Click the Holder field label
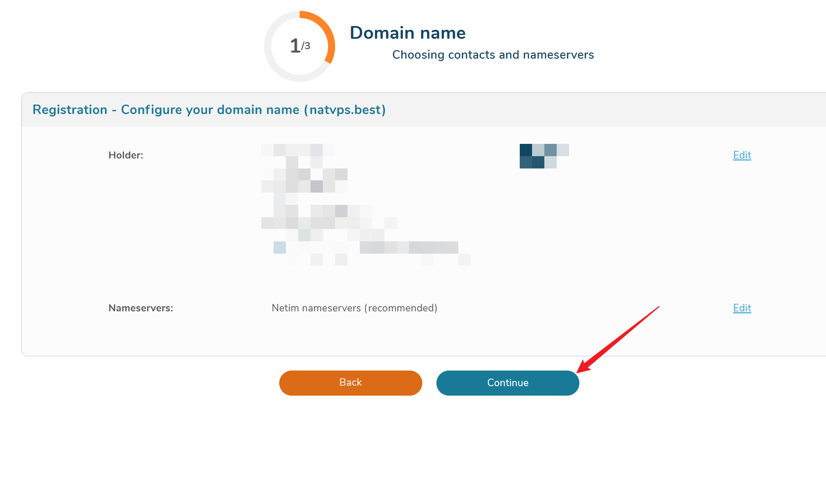 point(125,155)
